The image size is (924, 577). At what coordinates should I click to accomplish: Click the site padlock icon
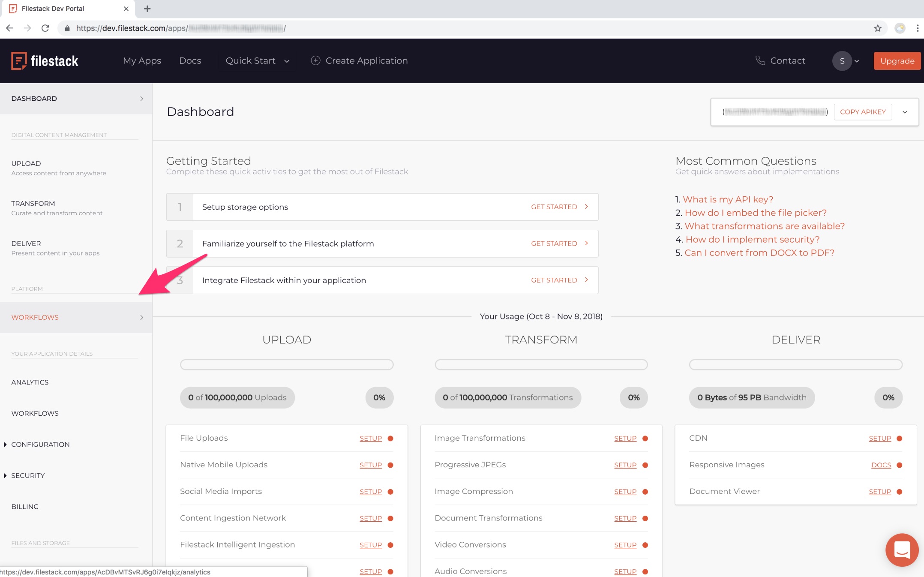pyautogui.click(x=67, y=28)
